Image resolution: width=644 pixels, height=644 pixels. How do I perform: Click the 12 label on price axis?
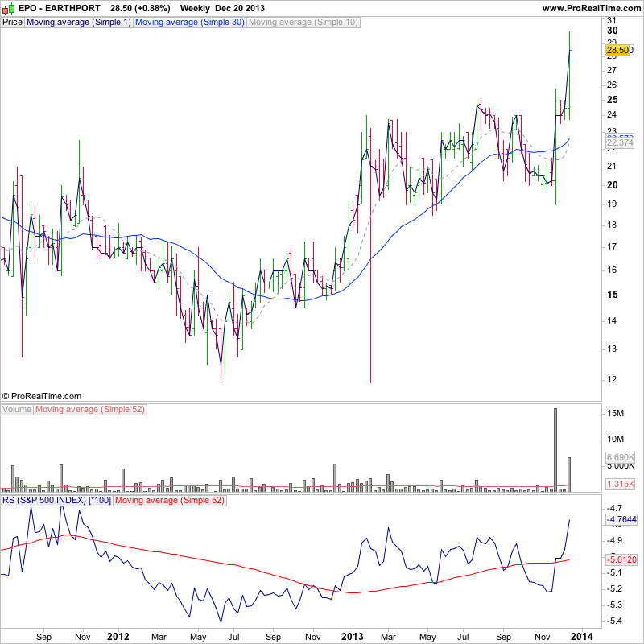click(612, 379)
